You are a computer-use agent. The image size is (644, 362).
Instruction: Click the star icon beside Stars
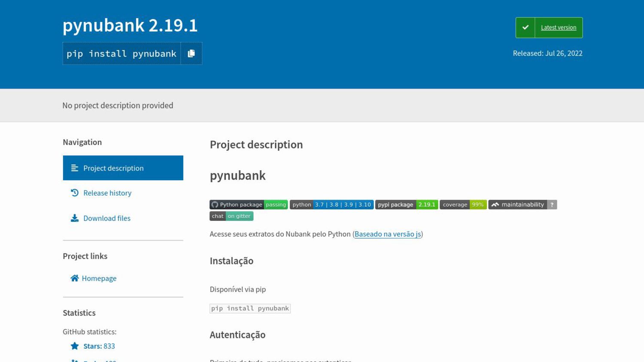click(x=75, y=346)
